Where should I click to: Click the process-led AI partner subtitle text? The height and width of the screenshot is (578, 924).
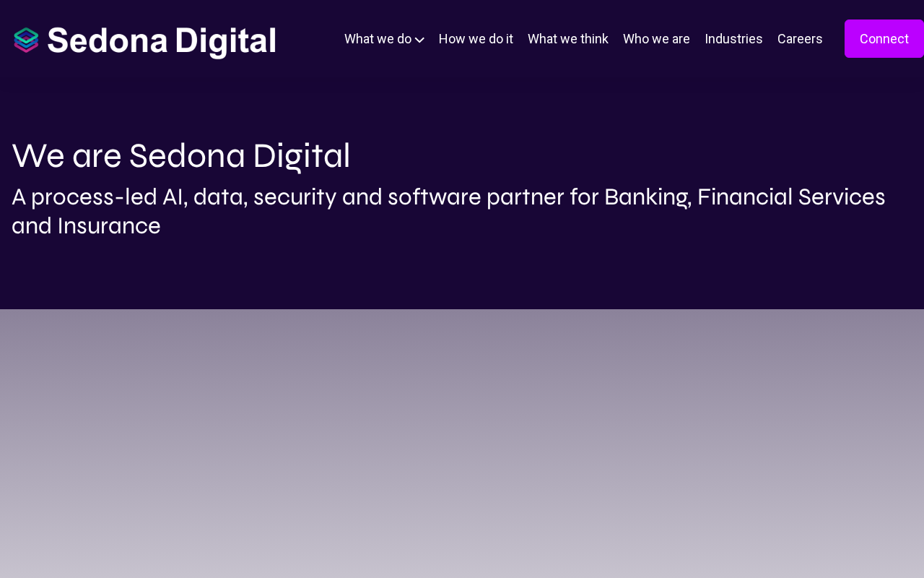(x=448, y=211)
